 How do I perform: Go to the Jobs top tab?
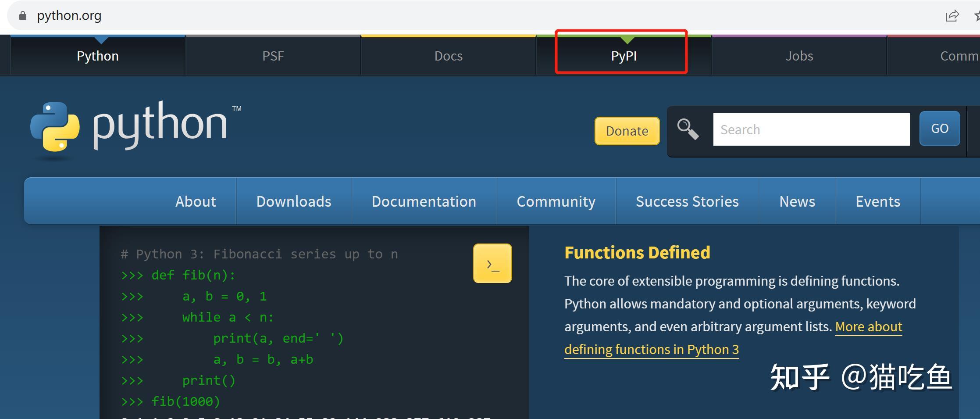coord(799,56)
